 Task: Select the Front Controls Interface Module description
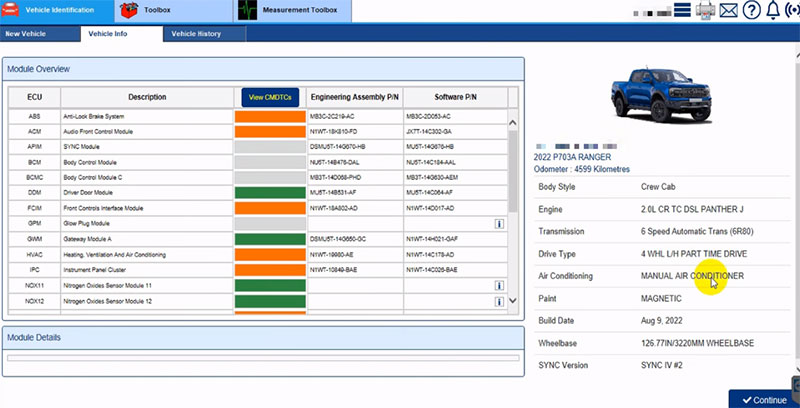point(103,208)
